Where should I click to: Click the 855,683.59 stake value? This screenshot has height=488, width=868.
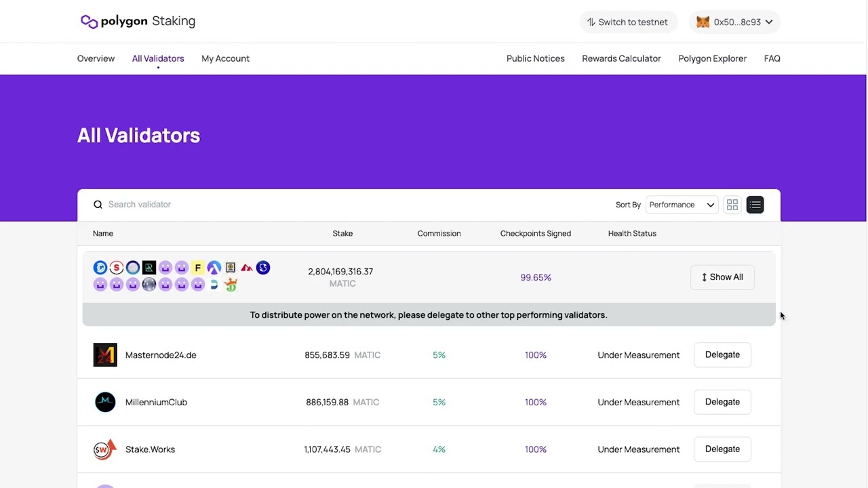coord(327,354)
